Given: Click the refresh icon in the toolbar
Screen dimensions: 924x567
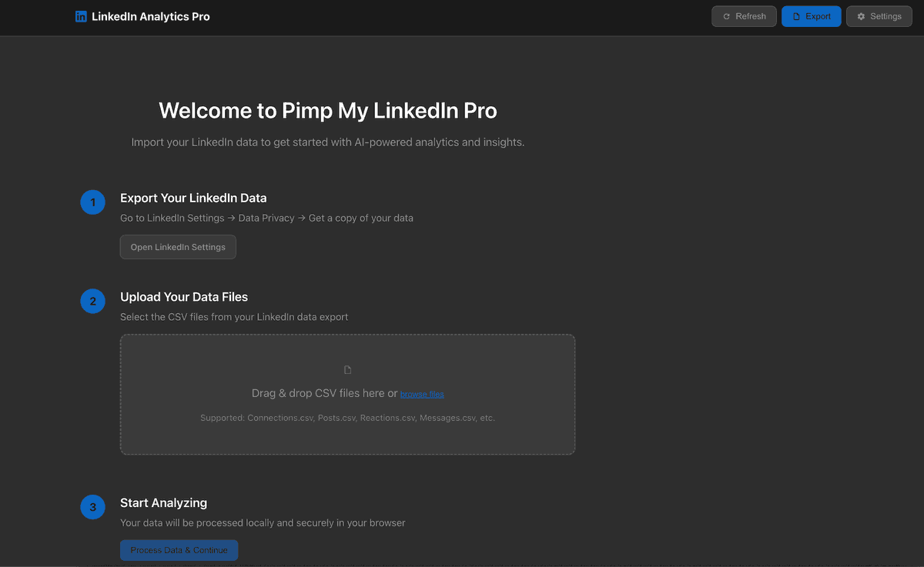Looking at the screenshot, I should (x=727, y=15).
